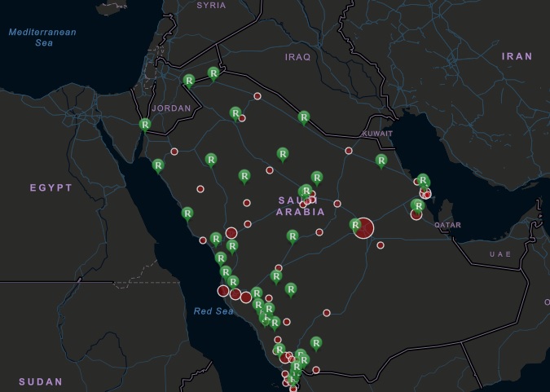Click the Mediterranean Sea label

click(x=42, y=37)
